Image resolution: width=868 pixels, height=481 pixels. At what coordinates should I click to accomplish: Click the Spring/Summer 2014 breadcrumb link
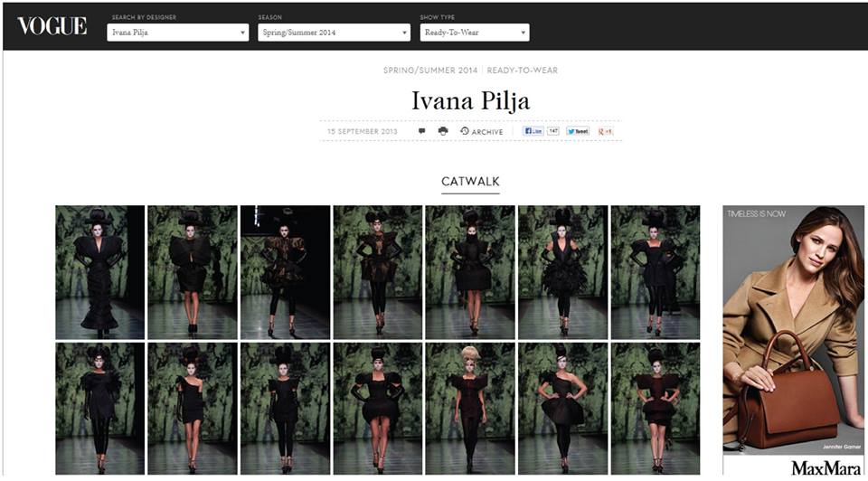430,71
